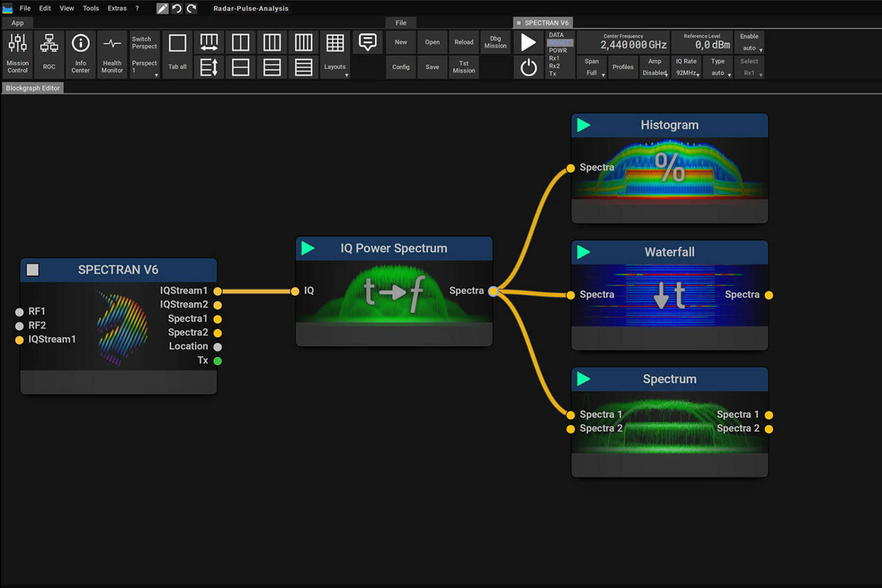Screen dimensions: 882x588
Task: Click the play icon on the Waterfall block
Action: (584, 252)
